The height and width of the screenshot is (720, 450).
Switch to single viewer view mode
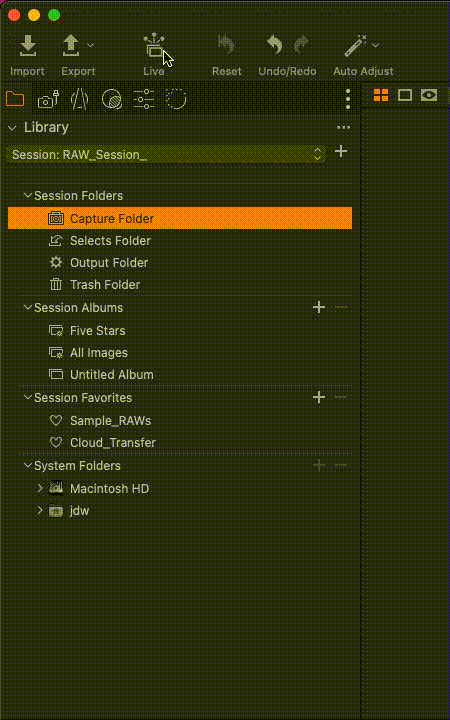pos(405,95)
